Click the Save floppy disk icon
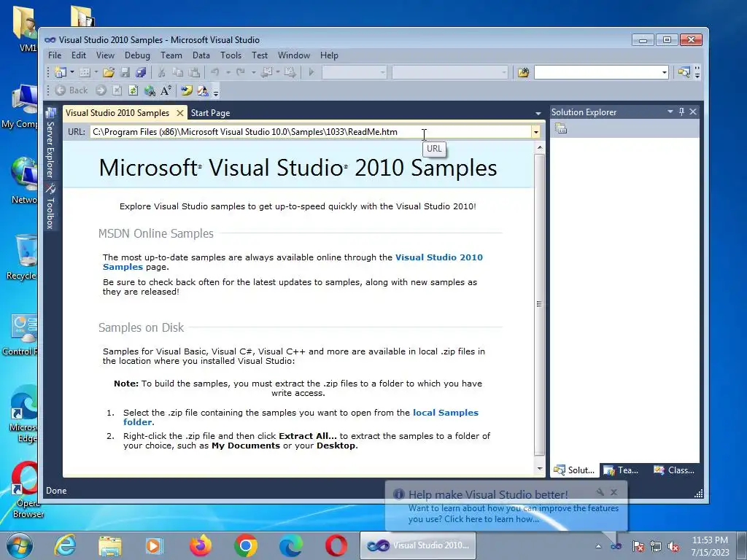The height and width of the screenshot is (560, 747). coord(125,72)
